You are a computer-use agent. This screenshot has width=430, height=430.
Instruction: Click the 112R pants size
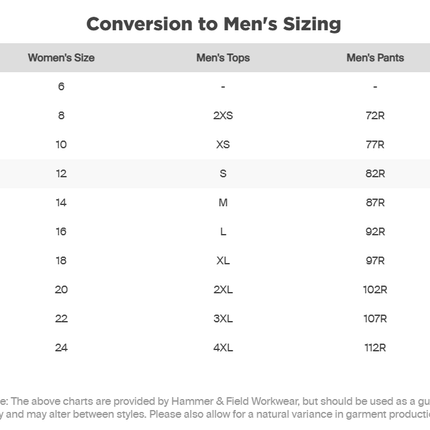[x=375, y=348]
